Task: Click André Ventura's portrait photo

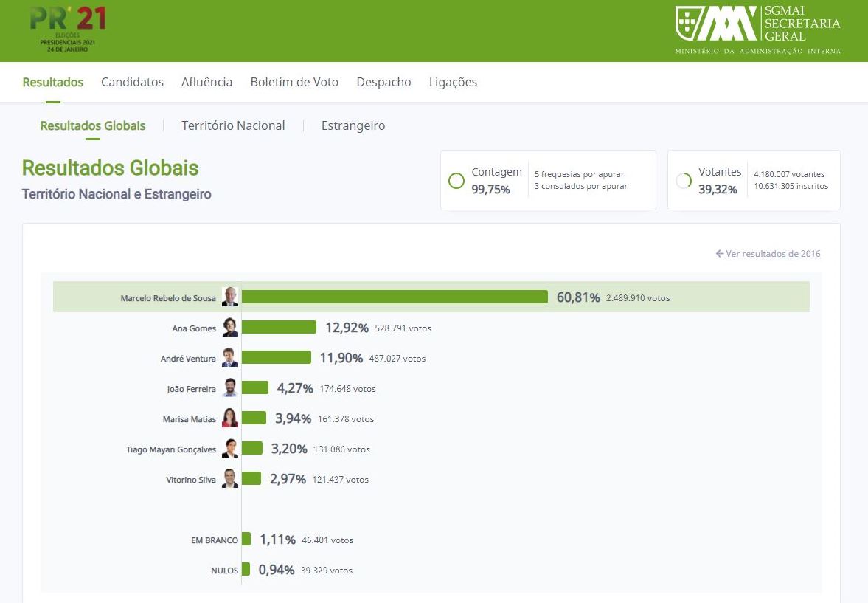Action: pyautogui.click(x=230, y=357)
